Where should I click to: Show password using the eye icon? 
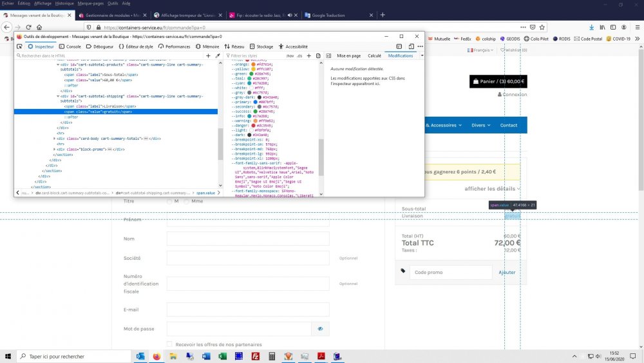(x=319, y=329)
